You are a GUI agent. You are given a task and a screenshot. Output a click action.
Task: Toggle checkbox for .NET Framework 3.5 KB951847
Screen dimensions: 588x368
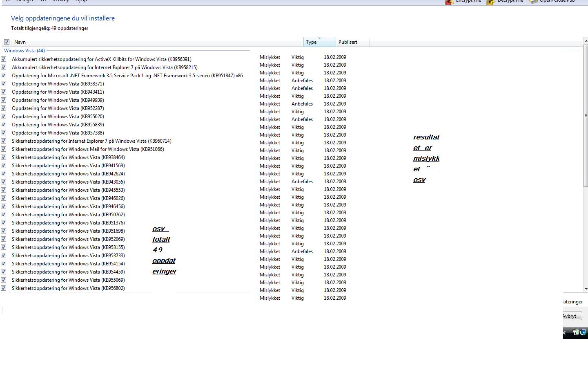(4, 75)
